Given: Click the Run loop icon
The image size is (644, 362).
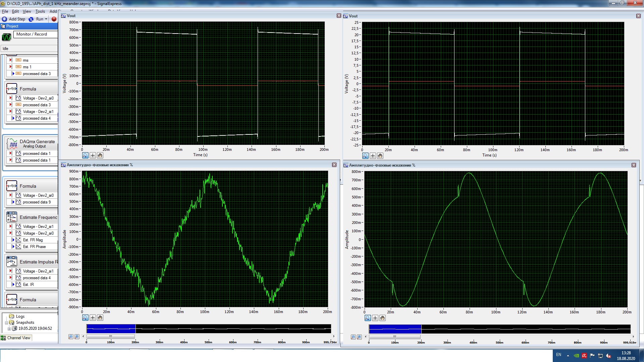Looking at the screenshot, I should pyautogui.click(x=31, y=19).
